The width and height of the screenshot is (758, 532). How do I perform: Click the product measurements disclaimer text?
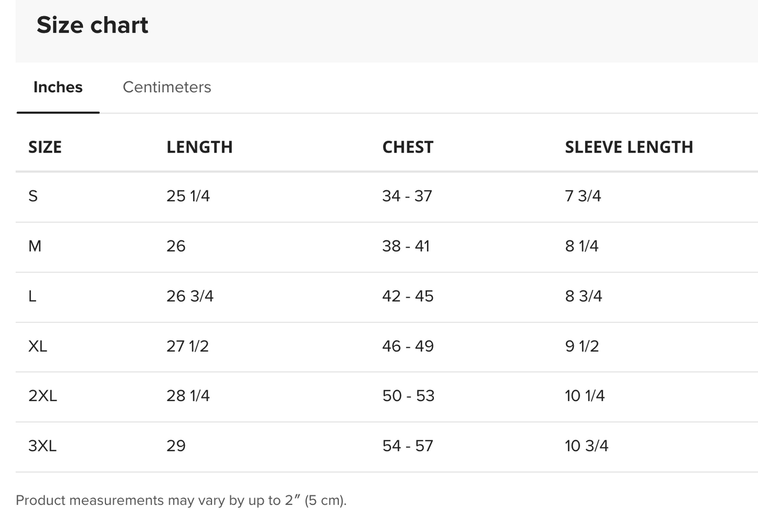click(181, 501)
